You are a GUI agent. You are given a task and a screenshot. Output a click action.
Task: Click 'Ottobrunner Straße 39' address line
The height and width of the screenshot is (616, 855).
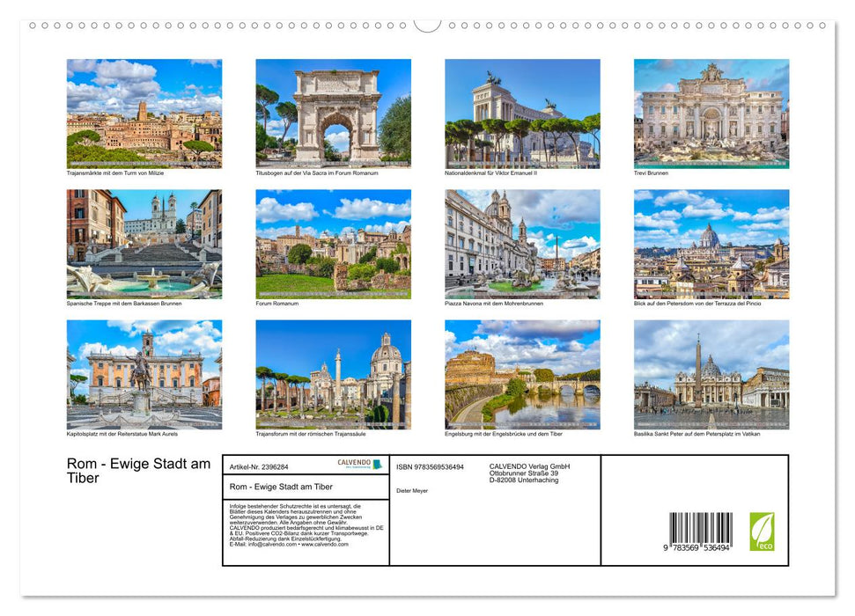pyautogui.click(x=523, y=473)
